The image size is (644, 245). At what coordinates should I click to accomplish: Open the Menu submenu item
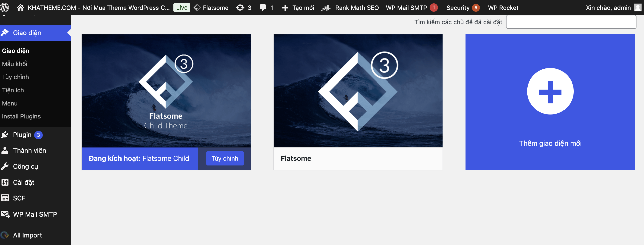10,103
